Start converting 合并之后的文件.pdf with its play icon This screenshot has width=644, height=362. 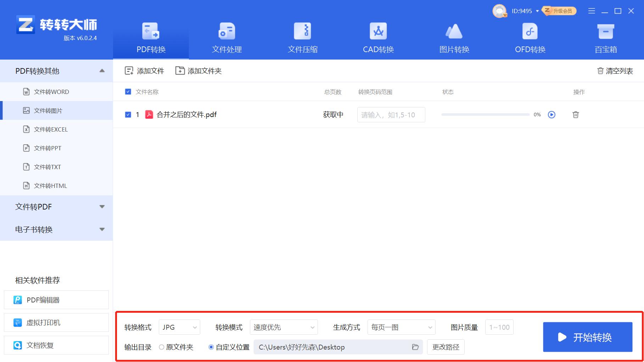click(551, 115)
